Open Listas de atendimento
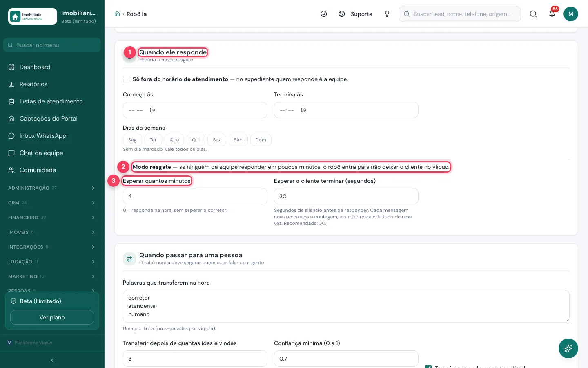 click(52, 101)
